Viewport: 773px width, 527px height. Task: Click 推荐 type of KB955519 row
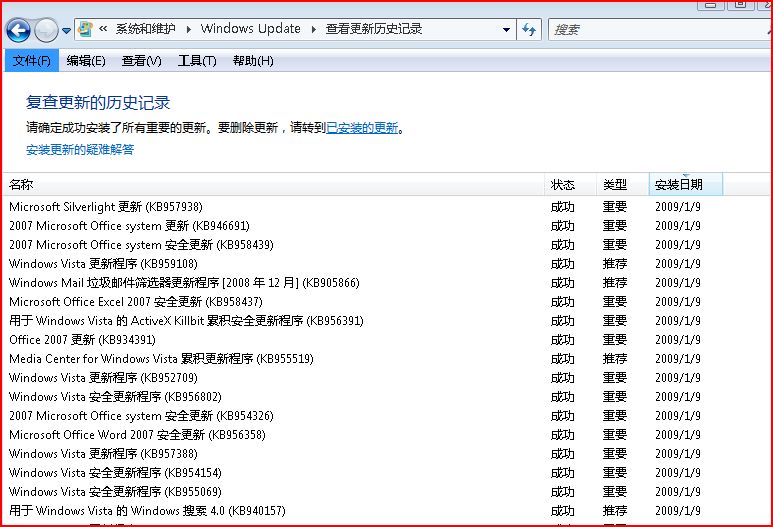tap(615, 358)
